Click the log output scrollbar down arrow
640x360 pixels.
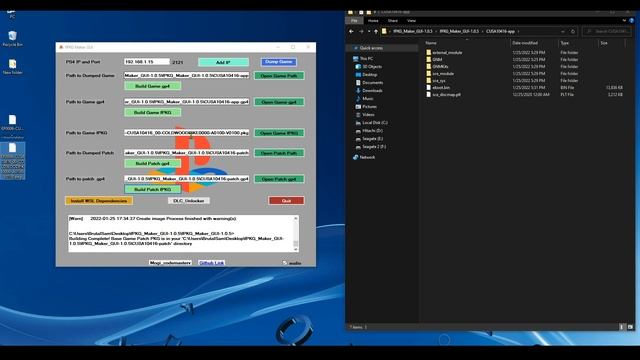pos(296,249)
